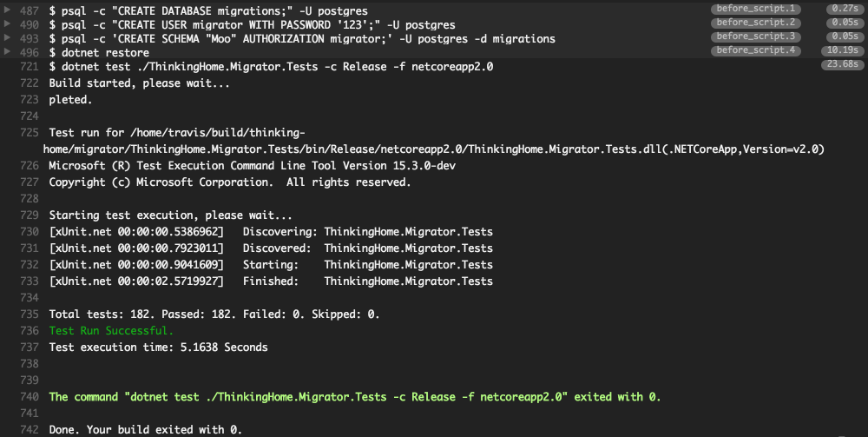Click the 23.68s duration badge

pos(840,65)
